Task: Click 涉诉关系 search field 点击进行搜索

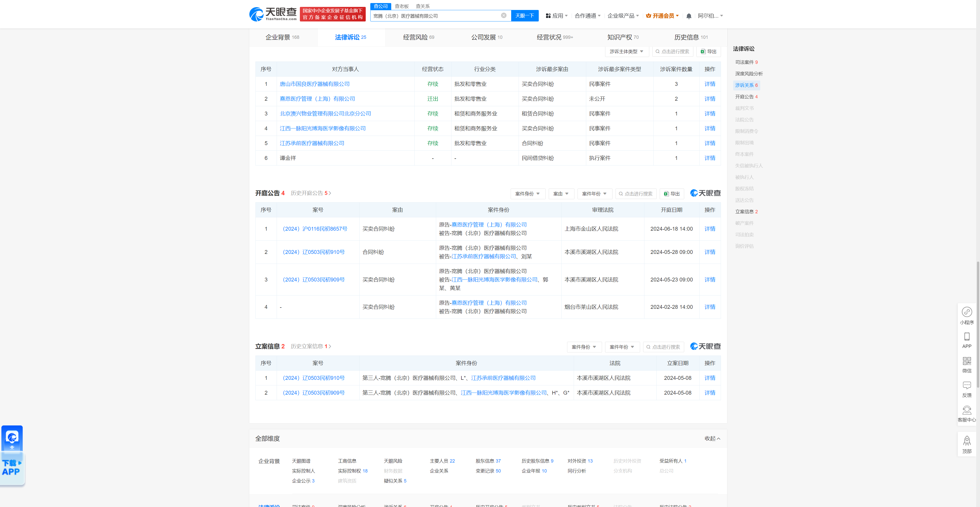Action: coord(673,51)
